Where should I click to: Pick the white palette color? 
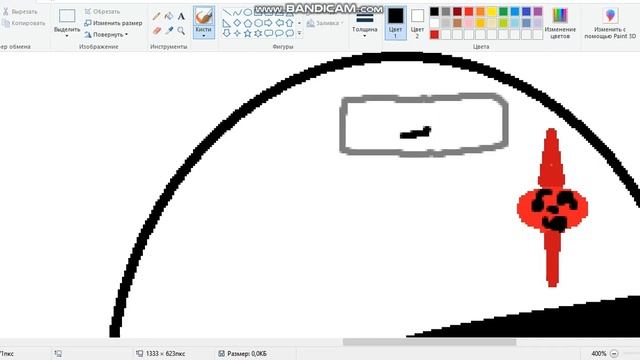[x=434, y=23]
